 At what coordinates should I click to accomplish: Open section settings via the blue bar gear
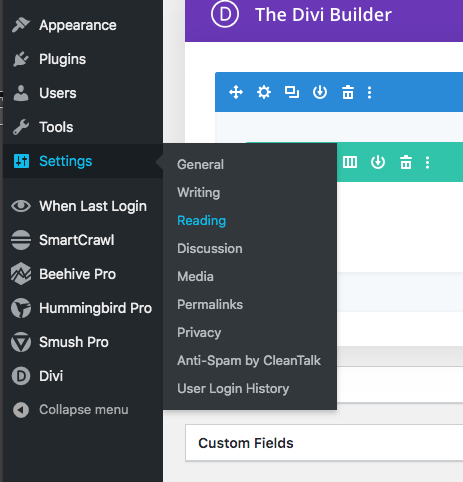click(x=264, y=92)
